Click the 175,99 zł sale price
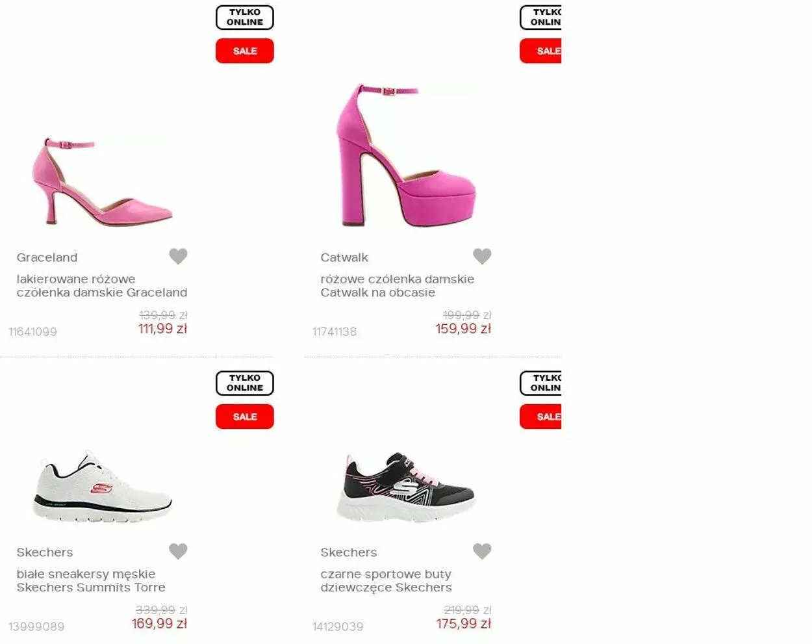The image size is (812, 644). click(x=463, y=624)
